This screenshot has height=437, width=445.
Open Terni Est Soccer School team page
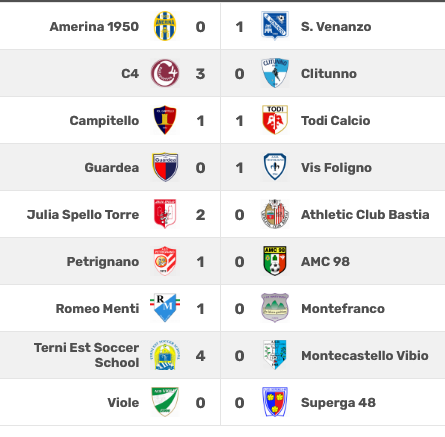(87, 355)
